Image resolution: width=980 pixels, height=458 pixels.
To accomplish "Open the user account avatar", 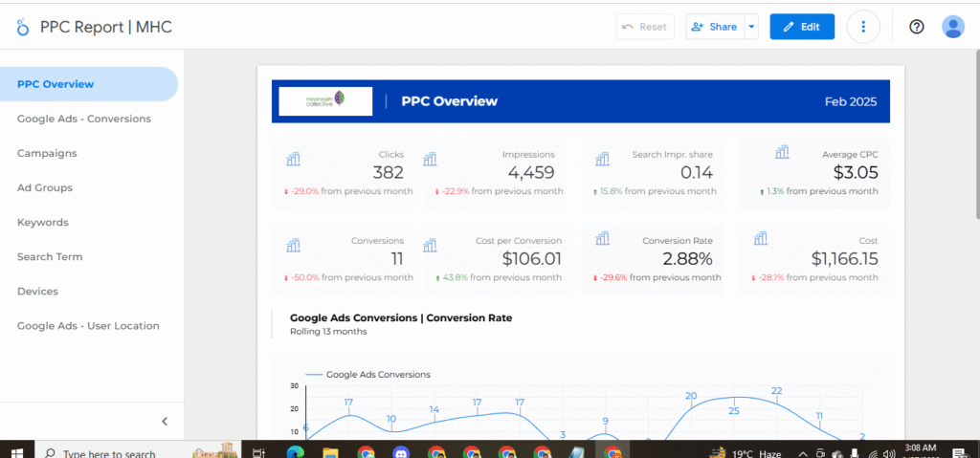I will (x=952, y=27).
